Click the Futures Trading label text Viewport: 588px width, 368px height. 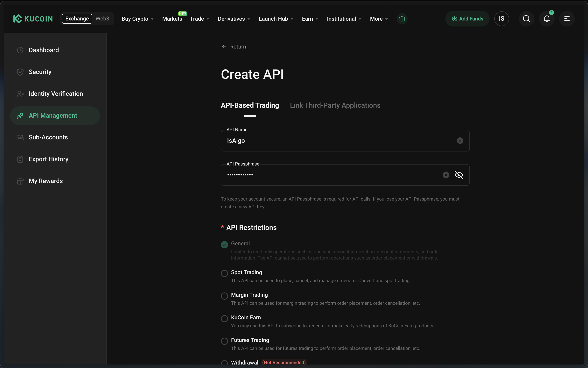[250, 340]
